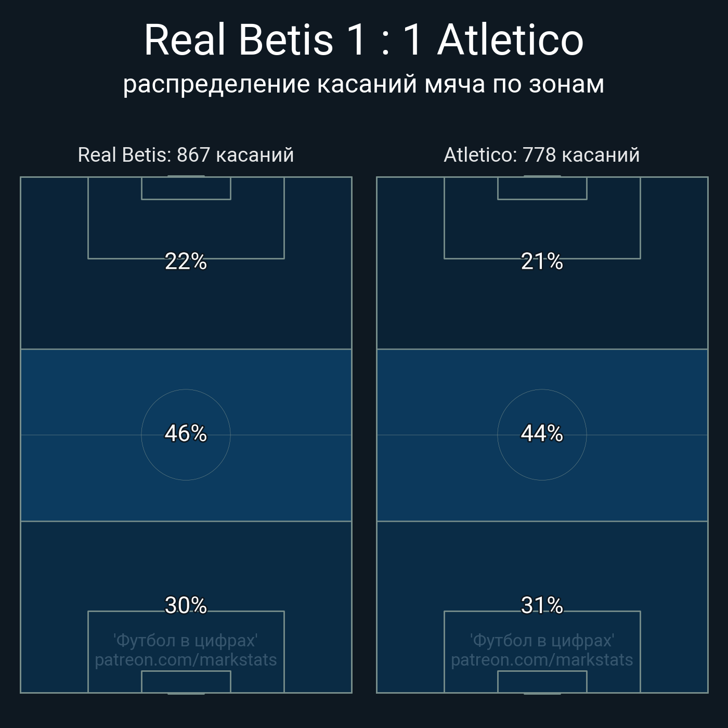Click the 46% label in Betis center circle
This screenshot has height=728, width=728.
coord(186,433)
